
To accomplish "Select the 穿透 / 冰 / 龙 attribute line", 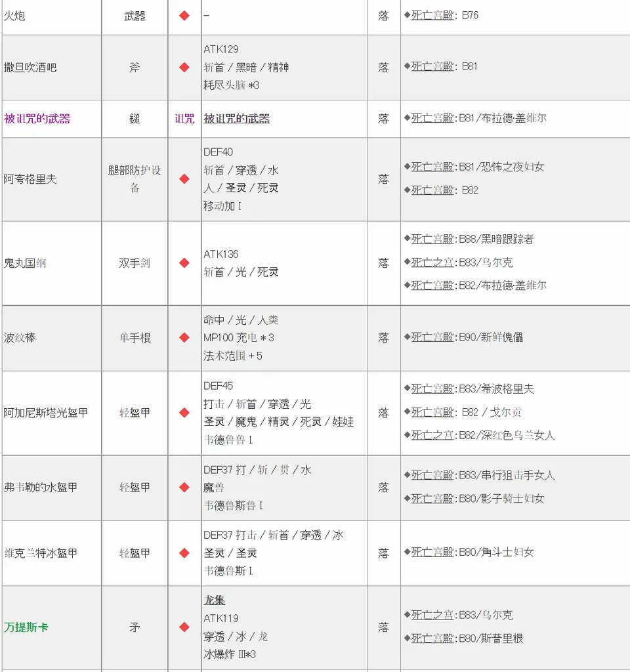I will 236,637.
